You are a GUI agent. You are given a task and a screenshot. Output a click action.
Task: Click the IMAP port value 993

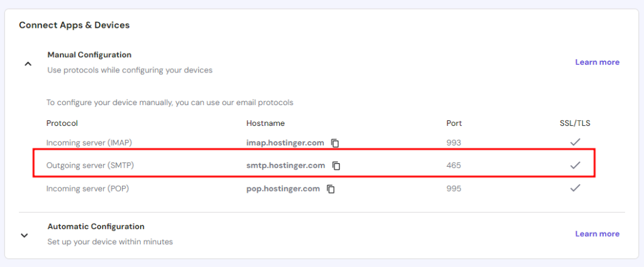click(x=454, y=143)
